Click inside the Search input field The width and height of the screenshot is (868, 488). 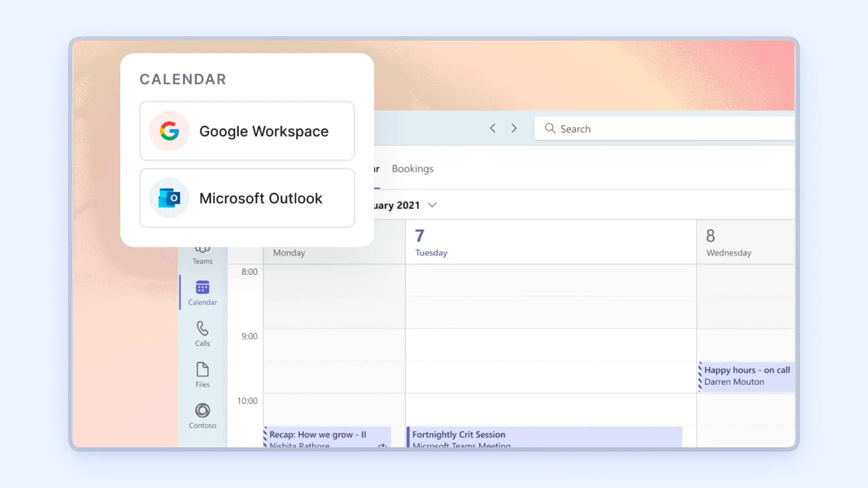tap(633, 128)
